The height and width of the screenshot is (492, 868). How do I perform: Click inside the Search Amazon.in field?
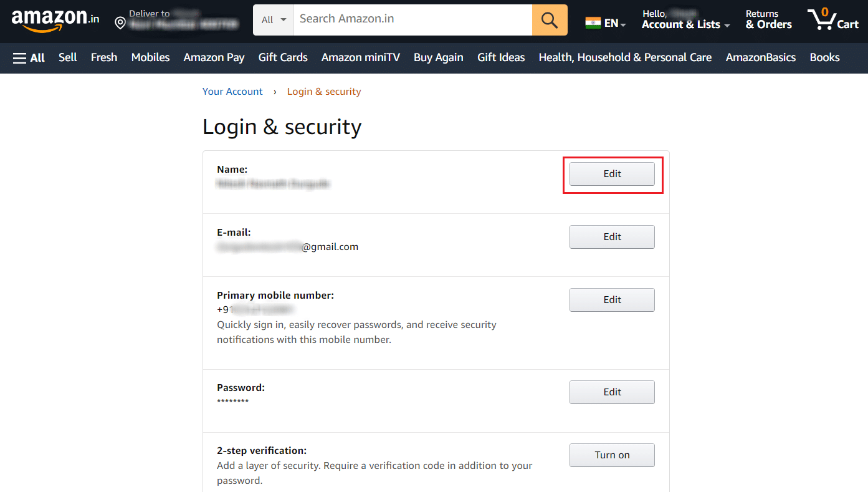(411, 19)
